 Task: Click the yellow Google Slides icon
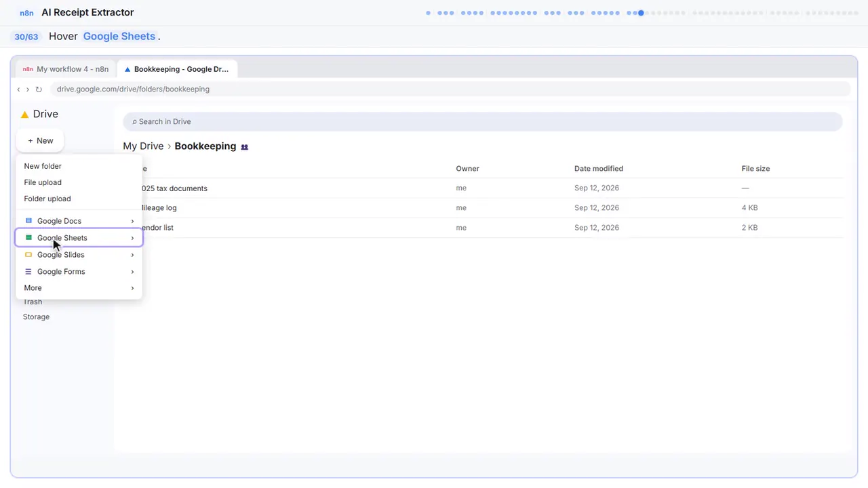28,255
